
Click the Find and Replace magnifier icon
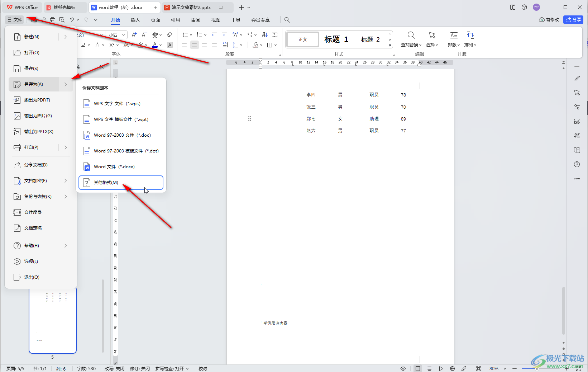tap(411, 35)
